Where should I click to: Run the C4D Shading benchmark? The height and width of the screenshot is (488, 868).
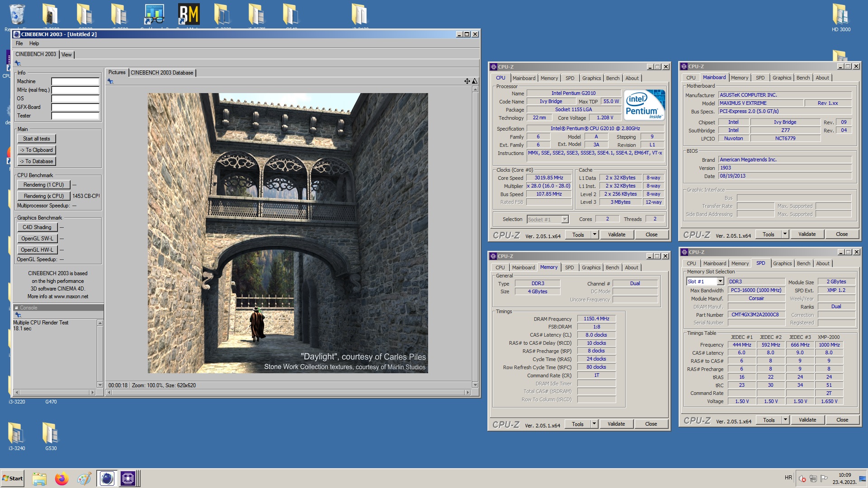[37, 227]
